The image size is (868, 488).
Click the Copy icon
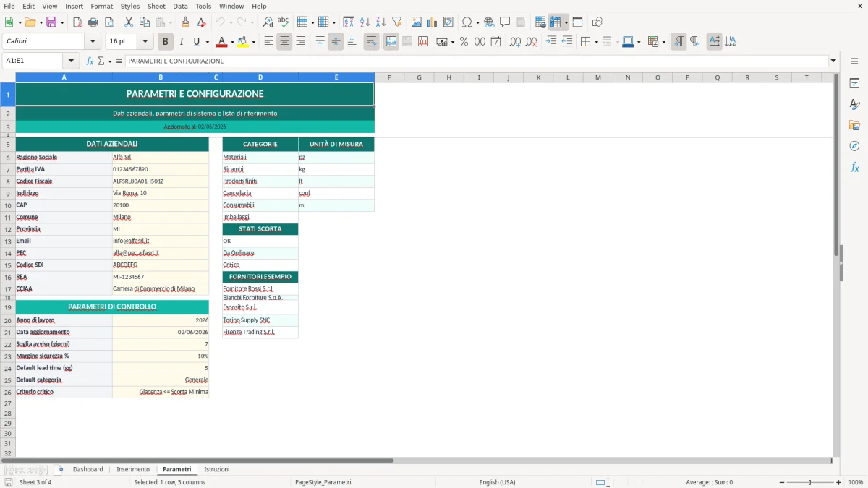145,22
